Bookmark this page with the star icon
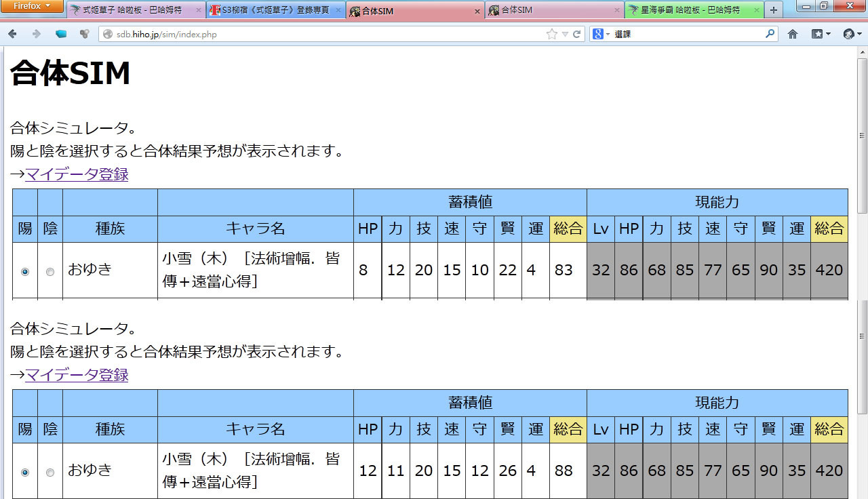 tap(552, 34)
